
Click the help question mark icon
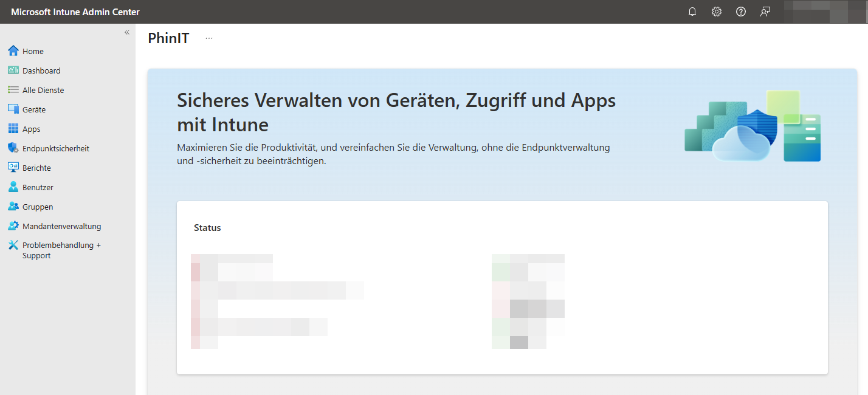[741, 12]
